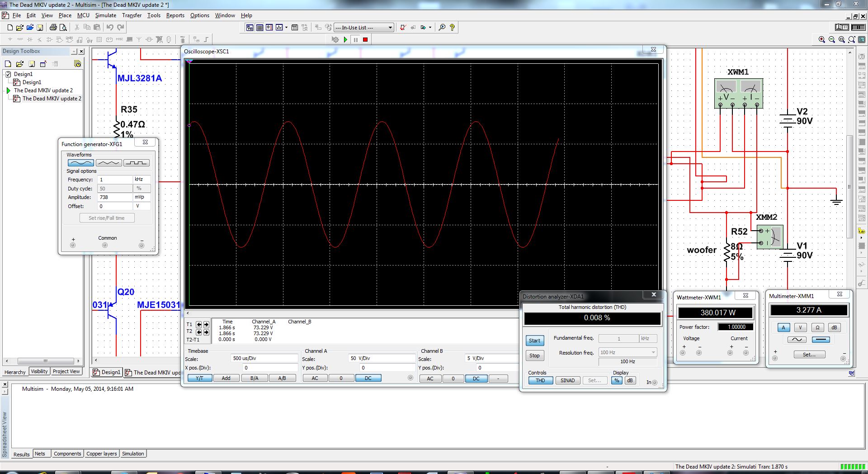Click the New design toolbar icon

tap(10, 28)
